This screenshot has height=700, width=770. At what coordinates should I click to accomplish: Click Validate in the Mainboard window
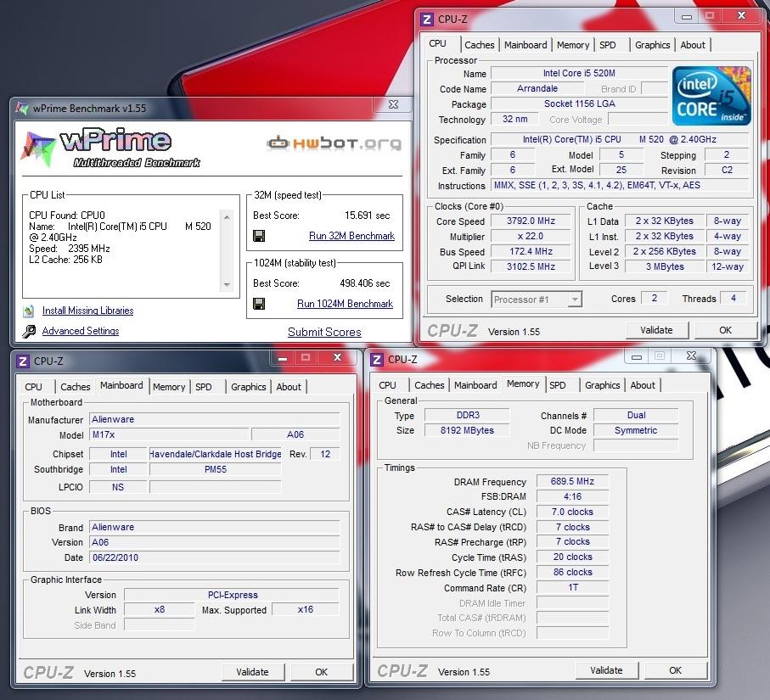tap(252, 672)
